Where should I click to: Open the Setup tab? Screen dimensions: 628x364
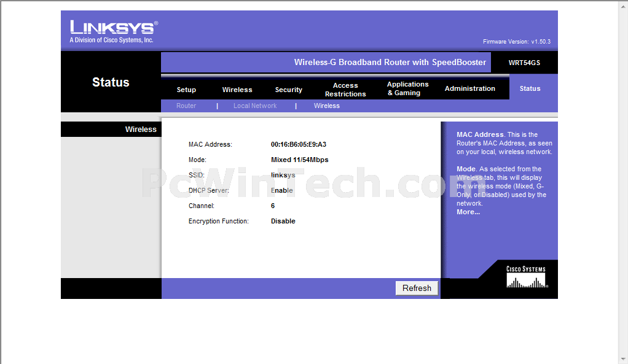tap(186, 90)
